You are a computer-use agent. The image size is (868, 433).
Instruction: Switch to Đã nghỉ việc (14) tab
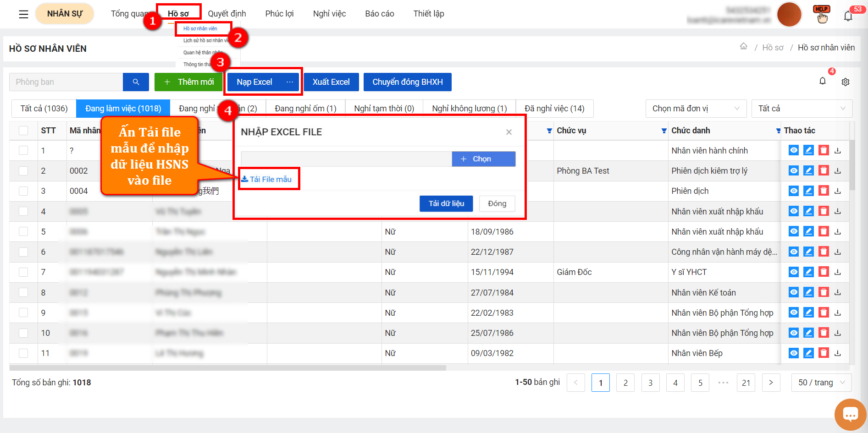554,109
